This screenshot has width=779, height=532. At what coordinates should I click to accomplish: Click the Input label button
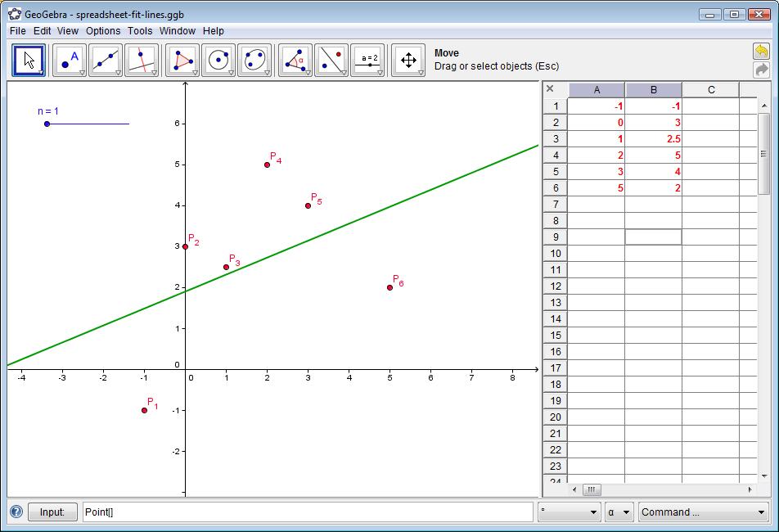(x=52, y=512)
